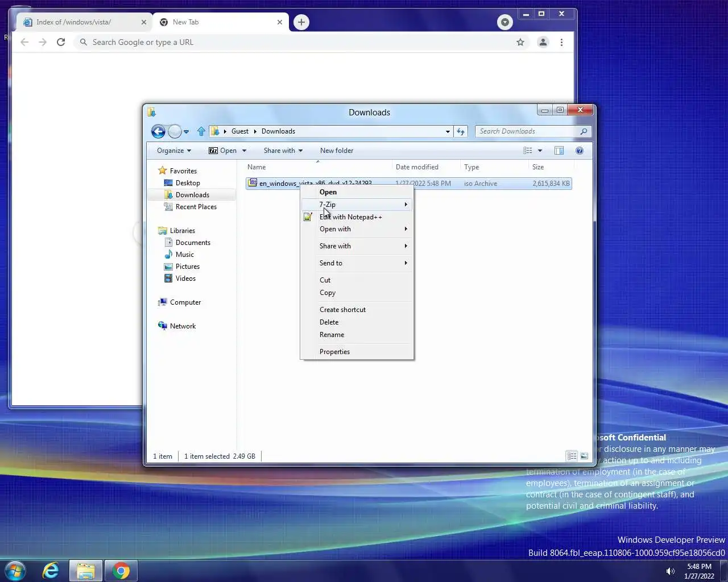Open the Share with toolbar dropdown
728x582 pixels.
(283, 151)
